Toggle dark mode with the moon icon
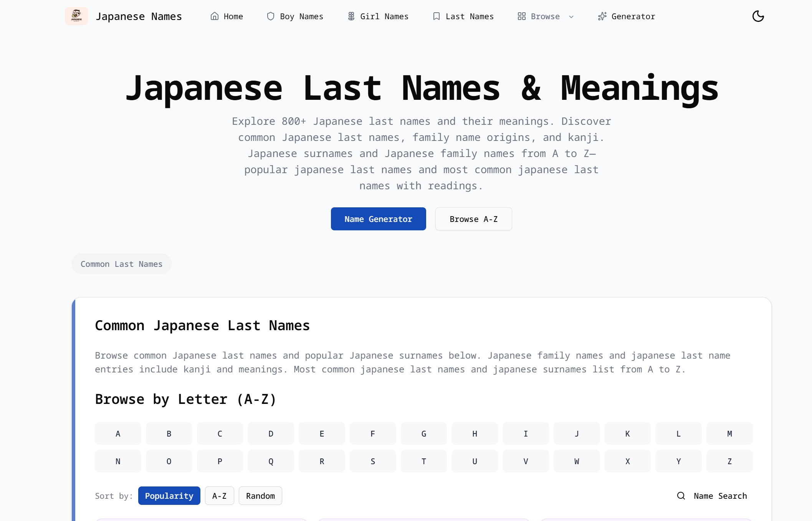Viewport: 812px width, 521px height. [758, 16]
